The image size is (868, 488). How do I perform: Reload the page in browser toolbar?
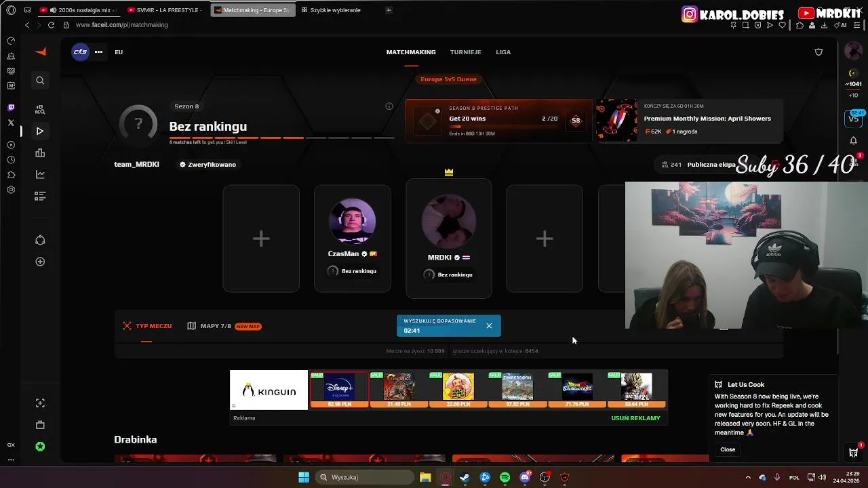pyautogui.click(x=51, y=25)
